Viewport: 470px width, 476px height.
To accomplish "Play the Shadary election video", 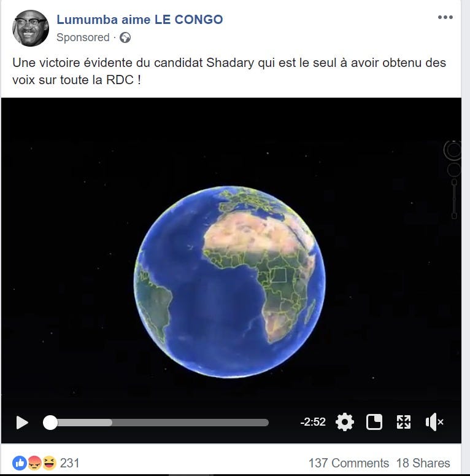I will [22, 423].
